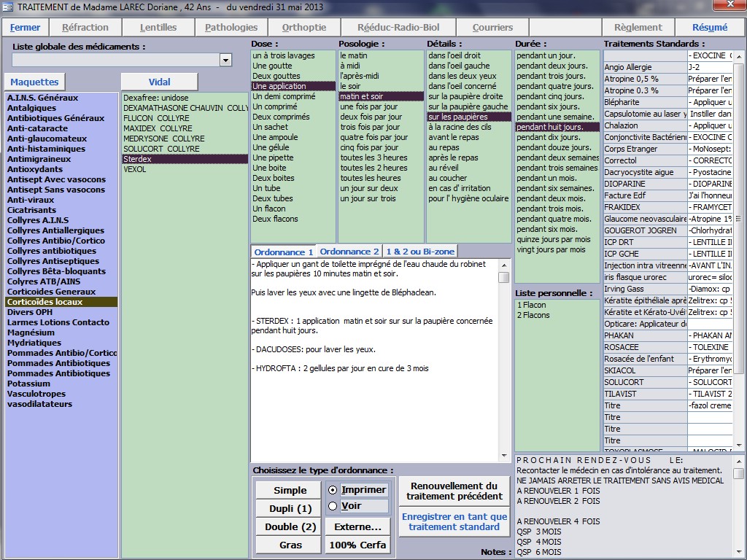Show the Vidal medication list
Screen dimensions: 747x560
(159, 82)
